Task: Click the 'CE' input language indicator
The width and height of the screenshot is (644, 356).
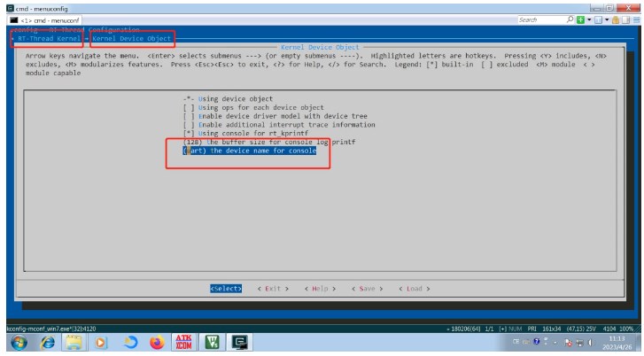Action: 516,342
